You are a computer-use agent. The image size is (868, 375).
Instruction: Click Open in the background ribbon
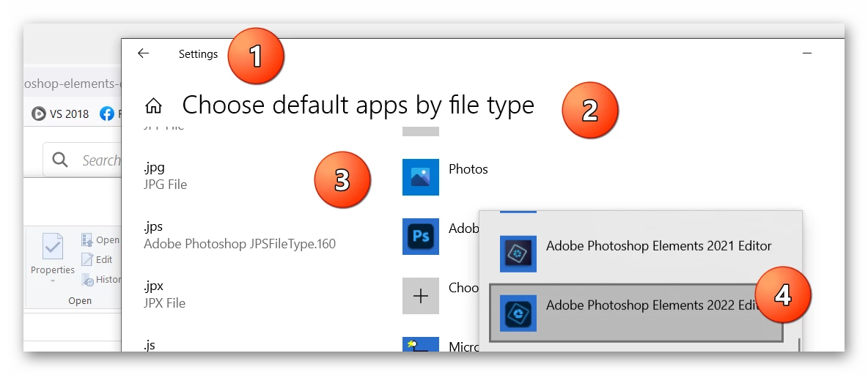tap(100, 240)
